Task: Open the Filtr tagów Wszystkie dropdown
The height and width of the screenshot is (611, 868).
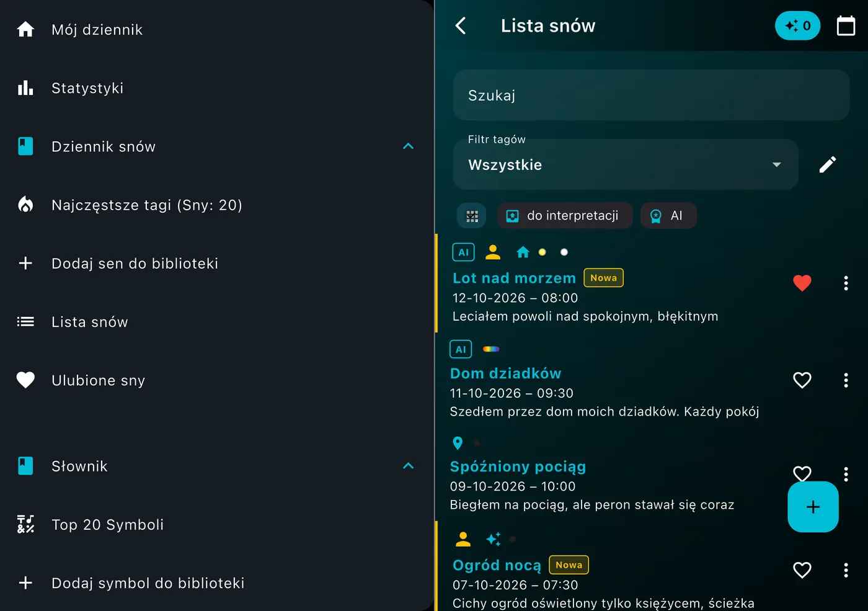Action: point(626,164)
